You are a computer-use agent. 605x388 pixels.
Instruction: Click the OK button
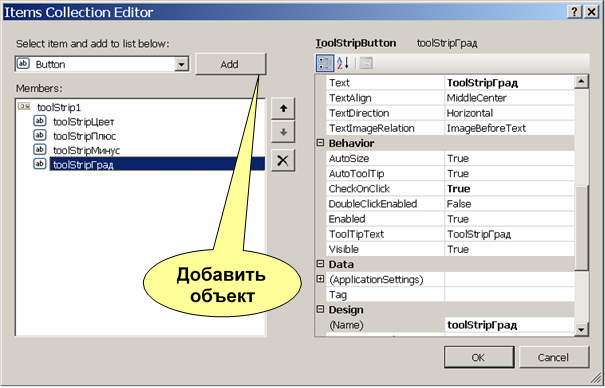(x=478, y=357)
